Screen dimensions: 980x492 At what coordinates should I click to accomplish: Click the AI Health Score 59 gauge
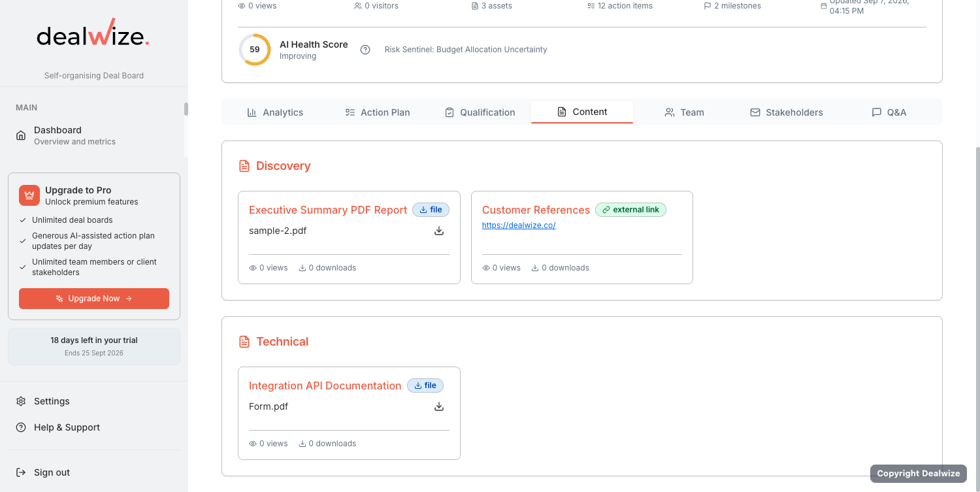[255, 50]
